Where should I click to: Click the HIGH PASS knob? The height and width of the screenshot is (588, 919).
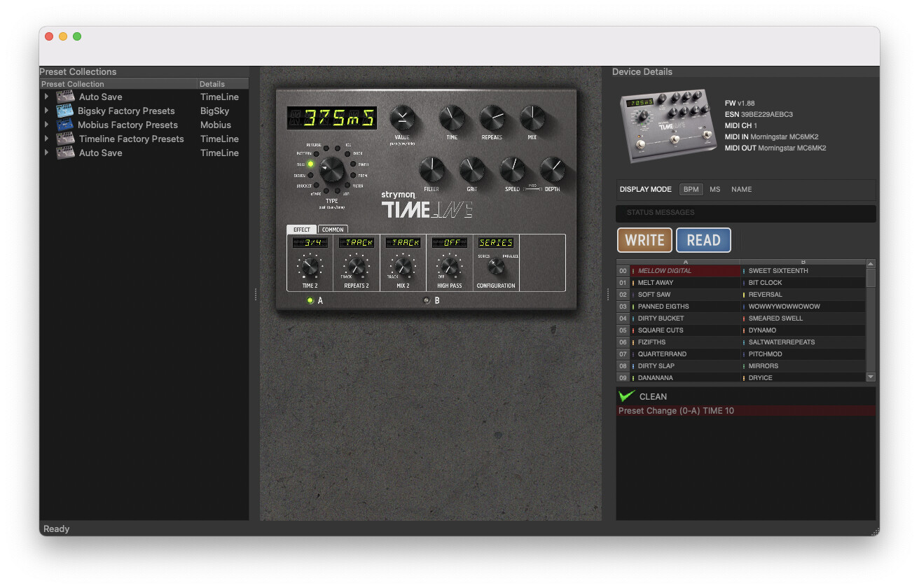click(450, 266)
